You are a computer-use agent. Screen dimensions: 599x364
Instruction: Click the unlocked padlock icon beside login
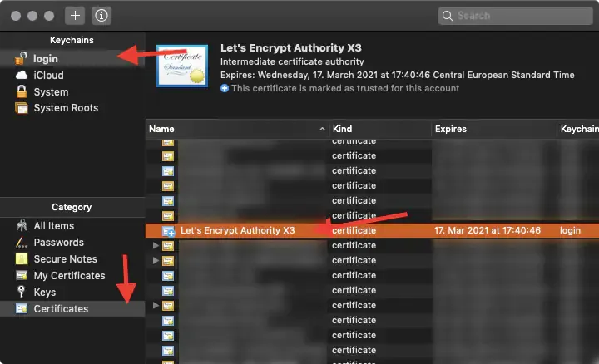point(22,58)
